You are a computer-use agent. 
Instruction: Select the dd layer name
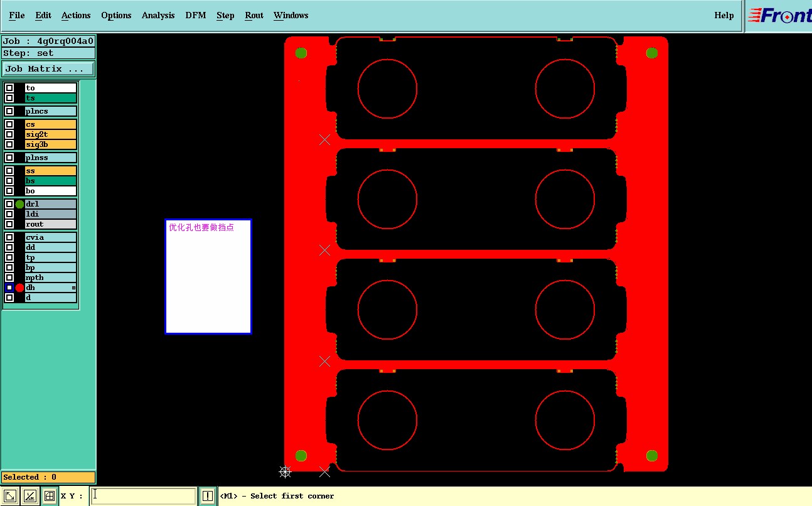51,247
